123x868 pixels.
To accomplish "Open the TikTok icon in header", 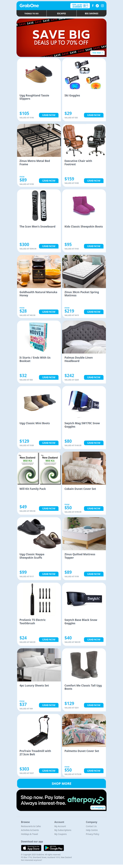I will (97, 6).
